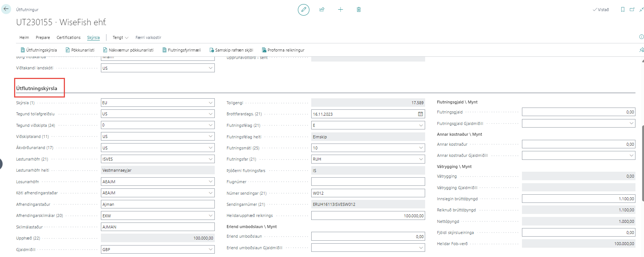
Task: Click the trash delete icon
Action: click(x=359, y=10)
